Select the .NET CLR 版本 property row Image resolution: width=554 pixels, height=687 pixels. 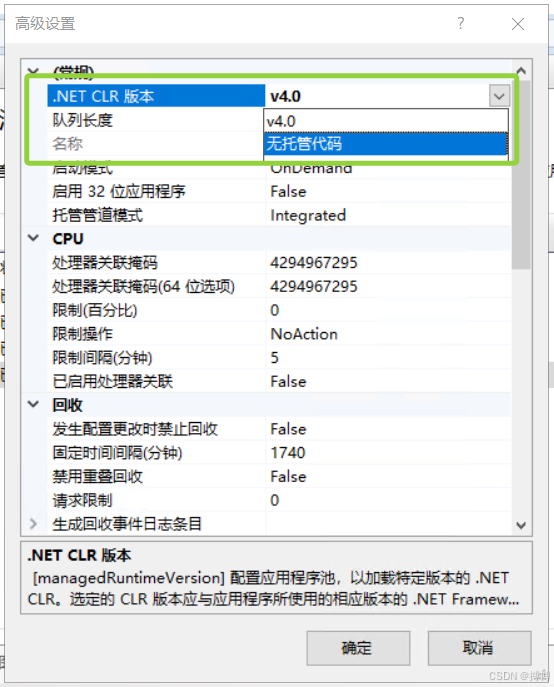click(156, 96)
